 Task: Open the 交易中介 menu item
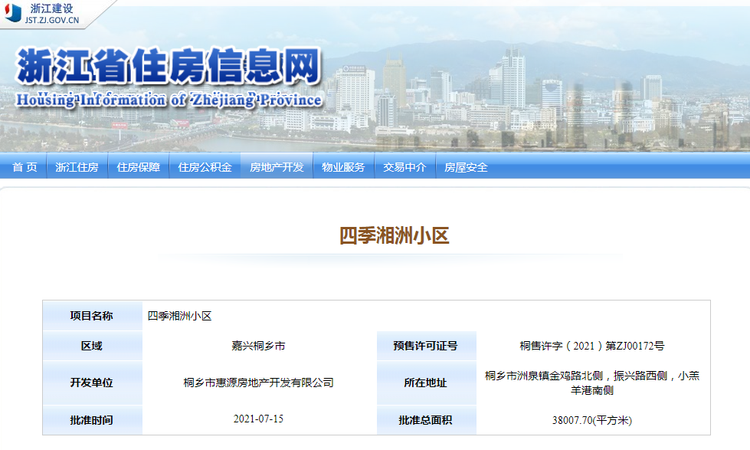click(404, 167)
